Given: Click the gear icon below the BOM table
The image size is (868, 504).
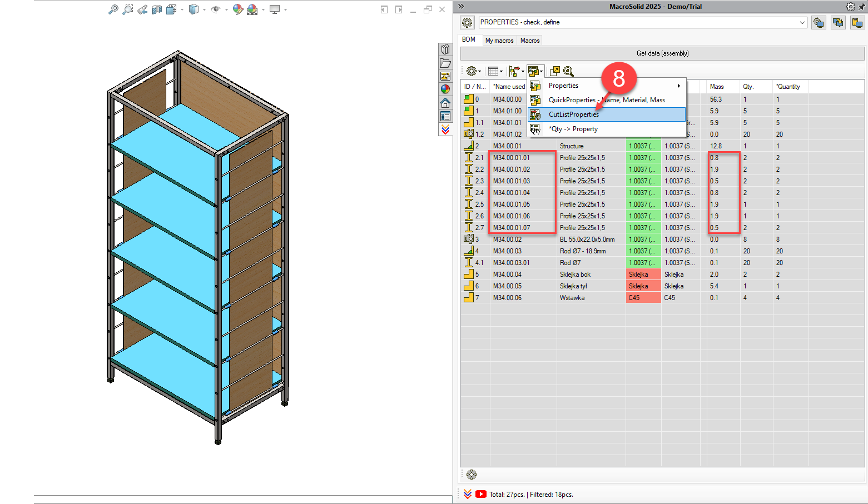Looking at the screenshot, I should click(x=472, y=475).
